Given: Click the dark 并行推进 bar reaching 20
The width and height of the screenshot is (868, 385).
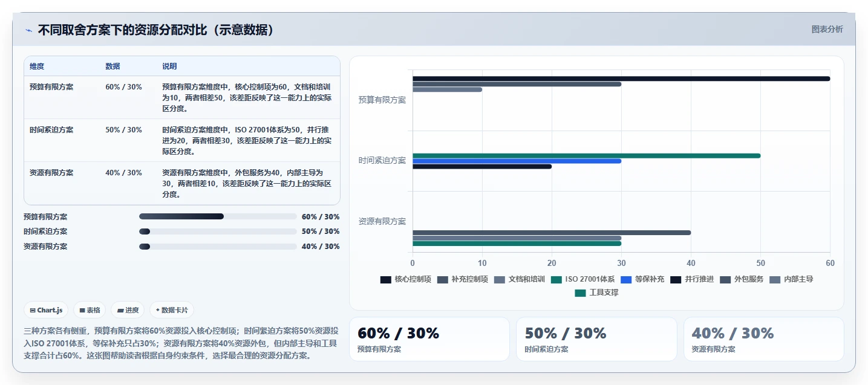Looking at the screenshot, I should pyautogui.click(x=482, y=167).
